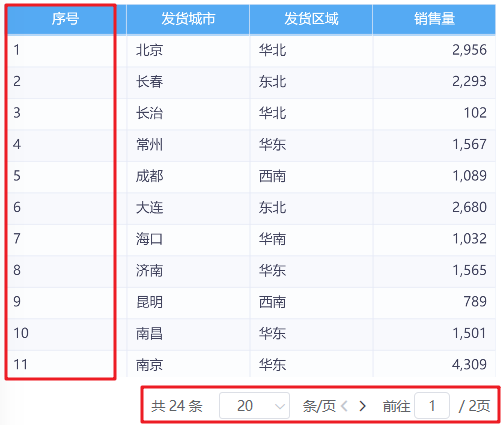Screen dimensions: 503x425
Task: Focus the page number input field
Action: pos(432,406)
